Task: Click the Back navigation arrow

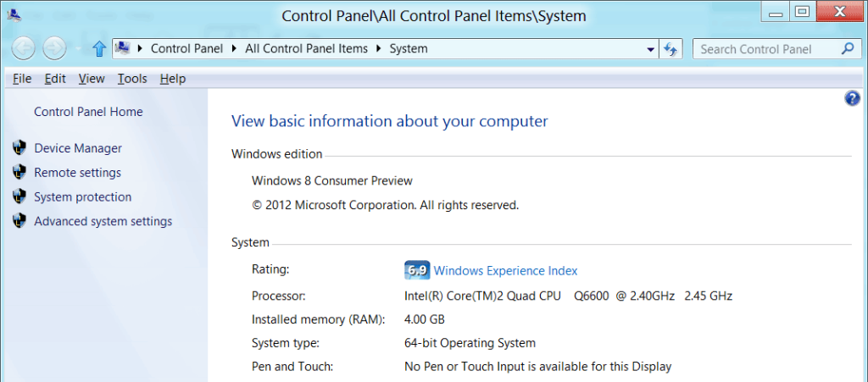Action: [23, 48]
